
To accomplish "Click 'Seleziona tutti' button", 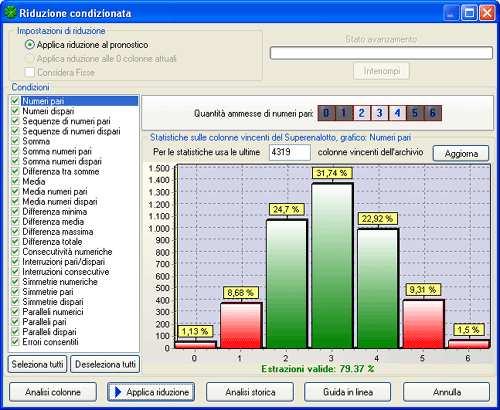I will click(x=37, y=364).
